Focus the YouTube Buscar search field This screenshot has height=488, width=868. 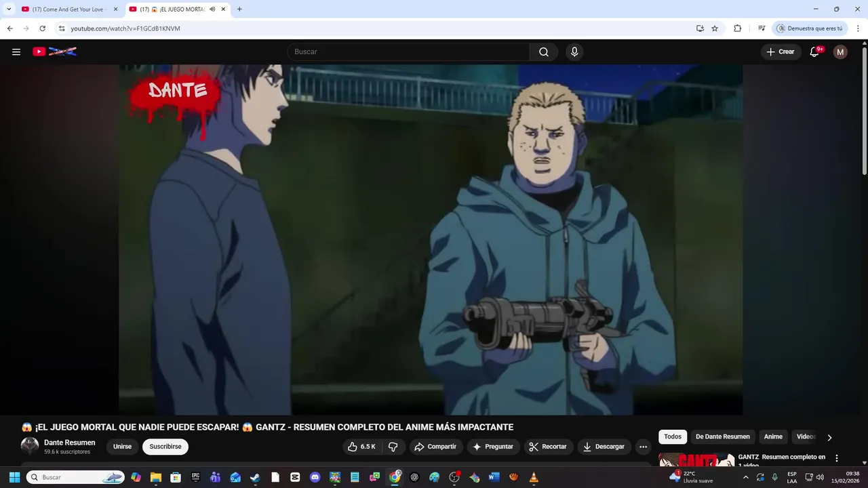pyautogui.click(x=408, y=52)
